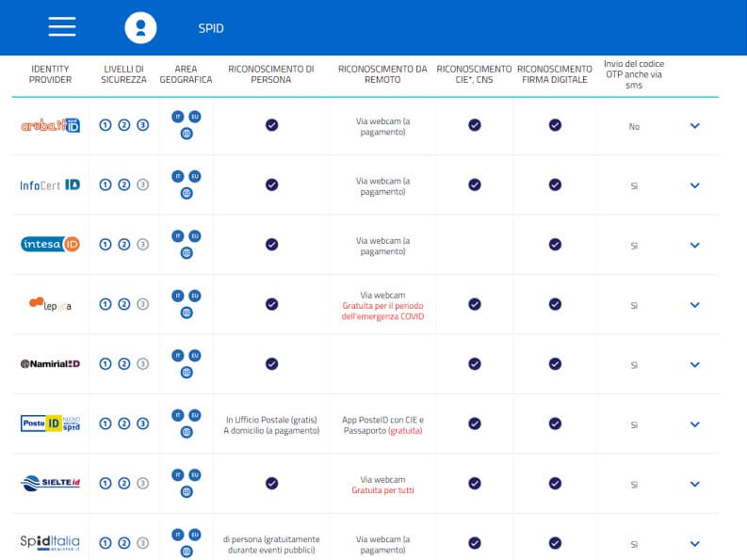Click the Intesa ID provider logo

(x=50, y=245)
